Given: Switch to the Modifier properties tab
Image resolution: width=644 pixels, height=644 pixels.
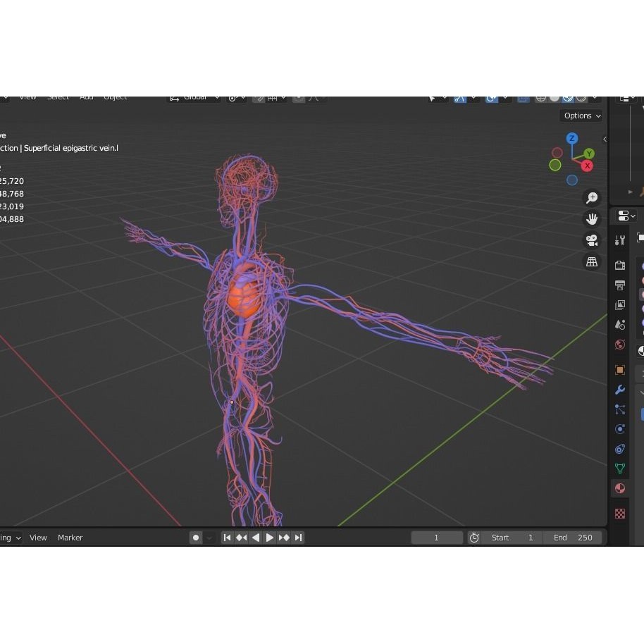Looking at the screenshot, I should (619, 390).
